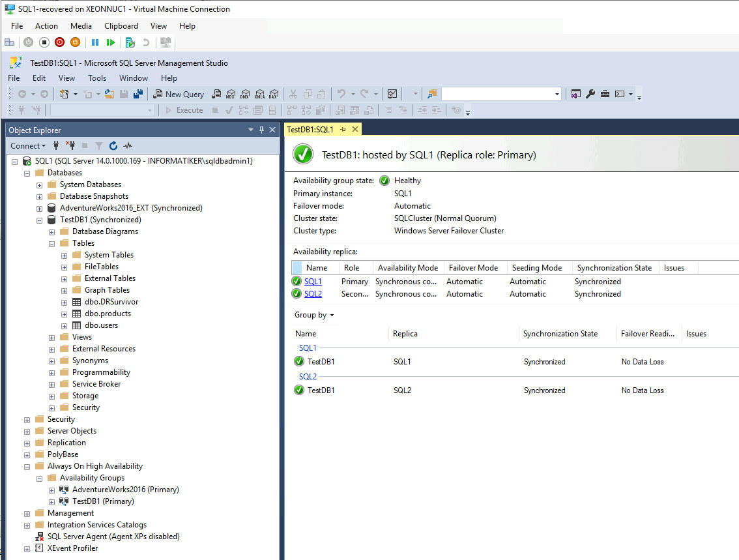Refresh the Object Explorer
739x560 pixels.
[113, 145]
